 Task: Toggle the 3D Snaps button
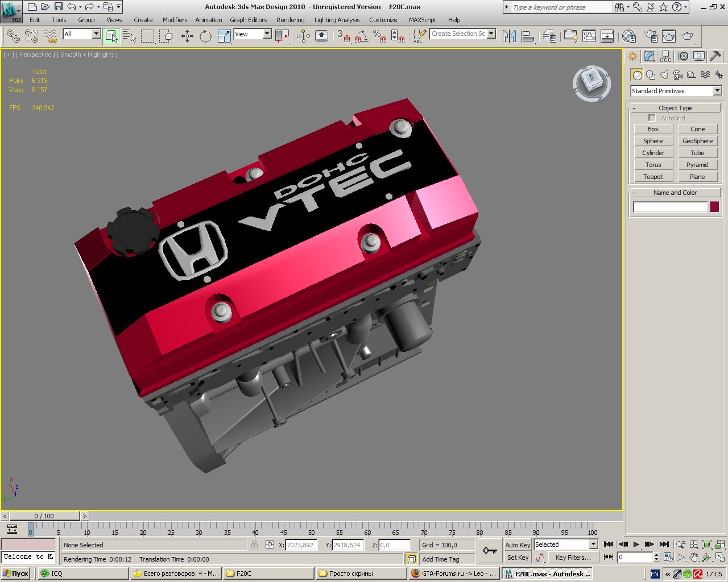click(x=344, y=36)
